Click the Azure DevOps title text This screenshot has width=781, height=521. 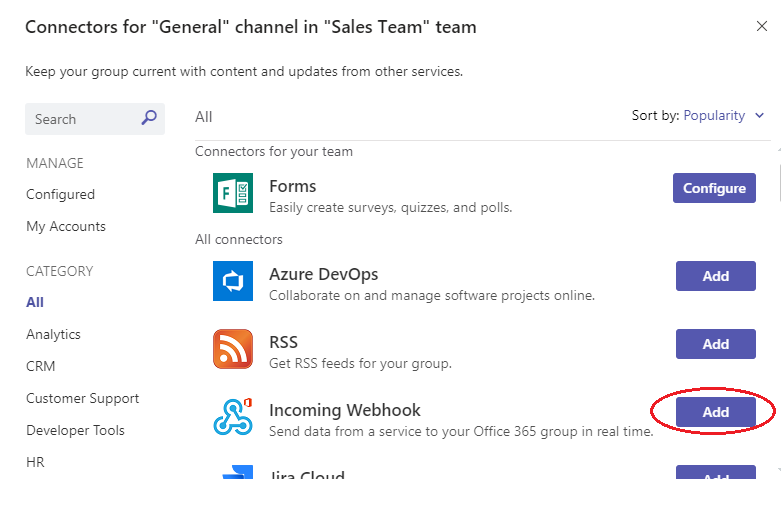click(x=324, y=274)
